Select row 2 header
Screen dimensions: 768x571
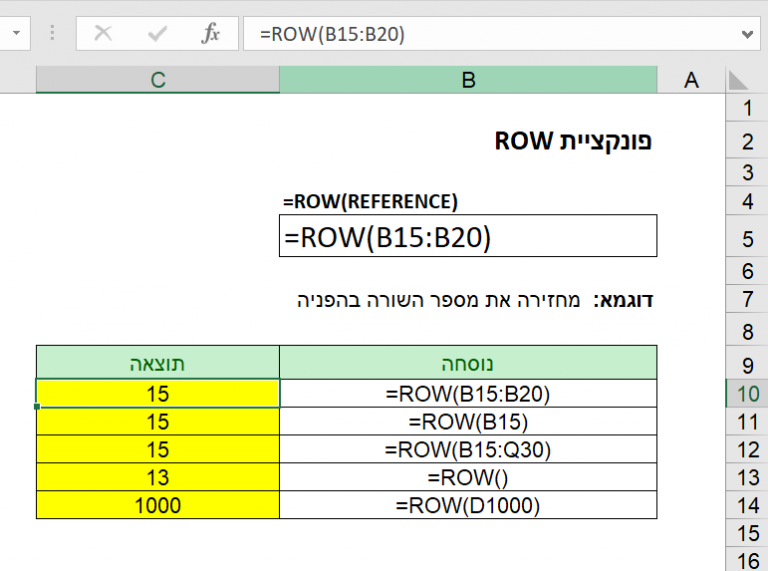[x=747, y=142]
